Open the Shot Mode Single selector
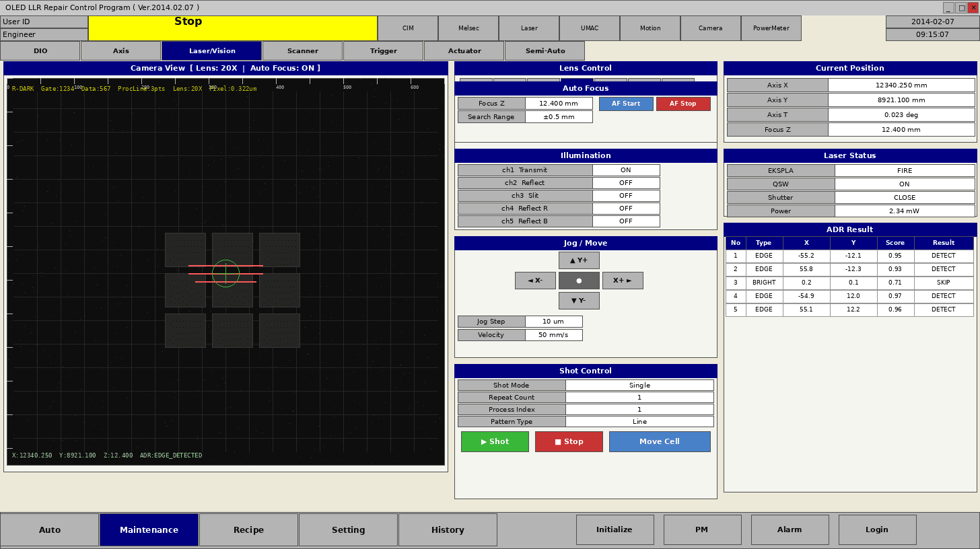The height and width of the screenshot is (549, 980). tap(639, 386)
